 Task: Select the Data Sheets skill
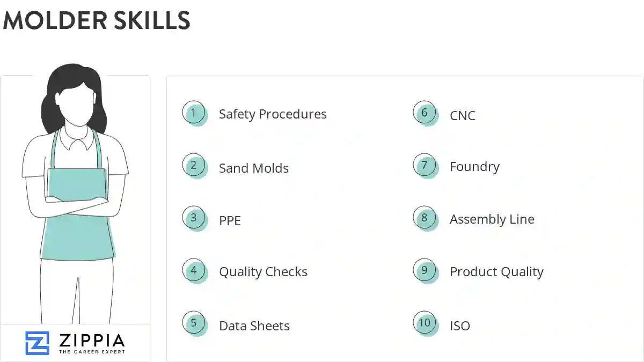[254, 326]
